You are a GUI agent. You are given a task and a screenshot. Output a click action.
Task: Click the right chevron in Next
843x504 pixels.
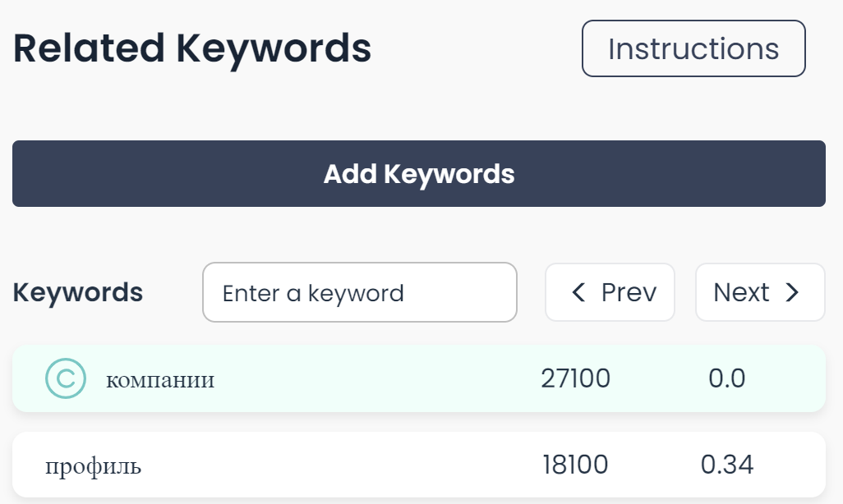[792, 293]
